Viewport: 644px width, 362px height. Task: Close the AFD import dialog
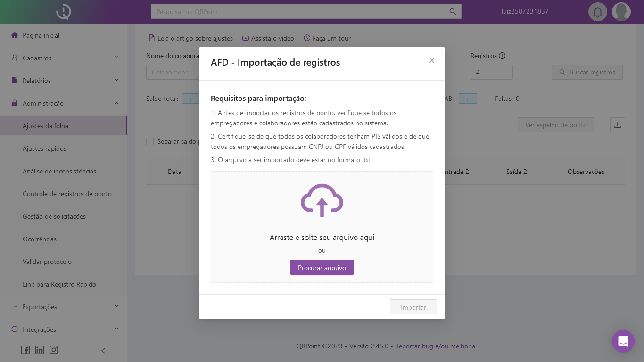pyautogui.click(x=432, y=60)
